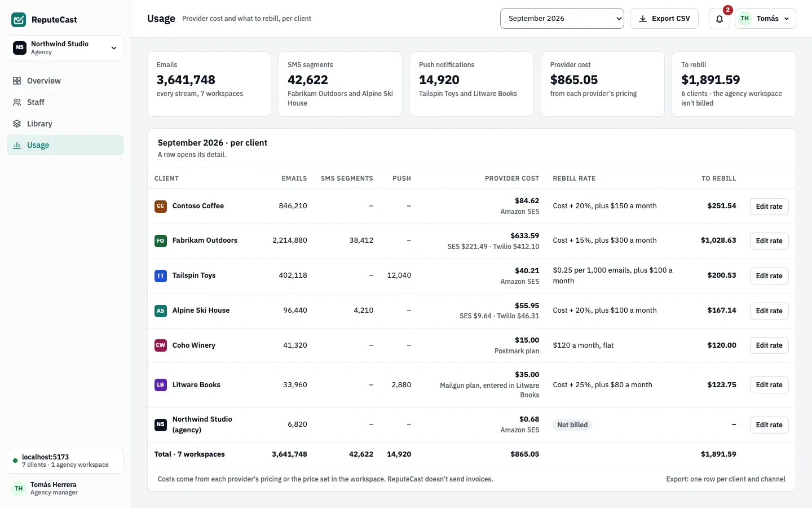Open the Tomás user menu chevron

coord(787,19)
